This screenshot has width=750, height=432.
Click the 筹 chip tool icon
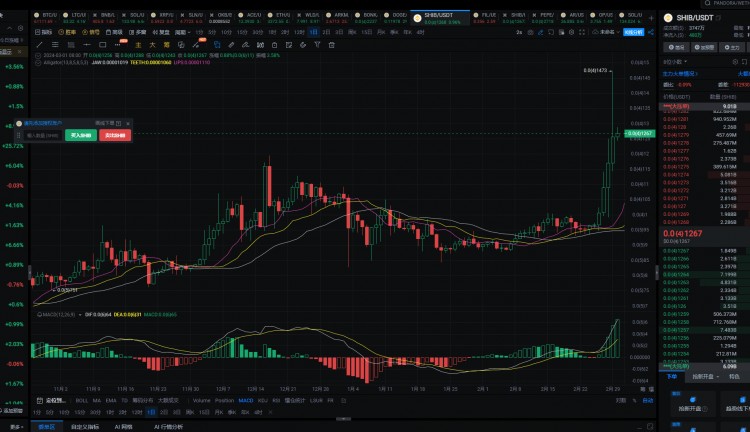point(166,45)
